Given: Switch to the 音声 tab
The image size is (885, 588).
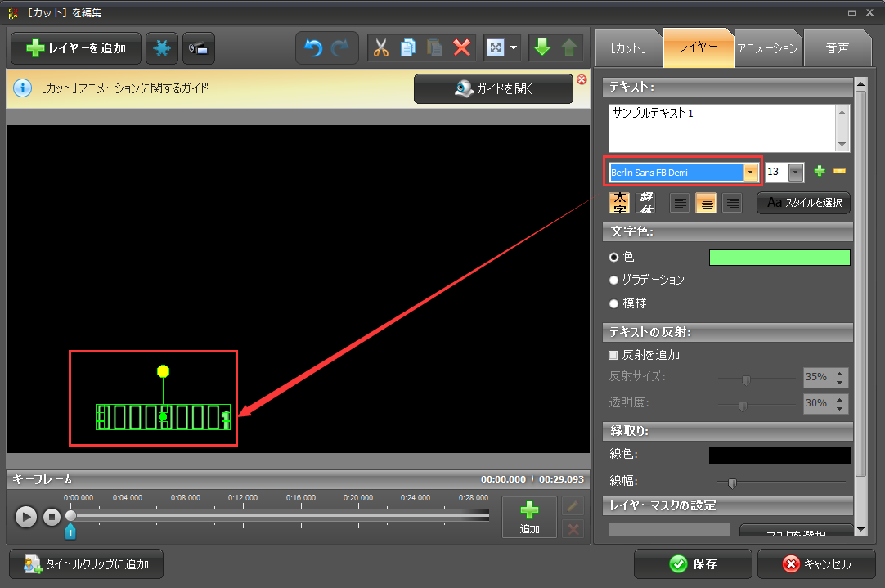Looking at the screenshot, I should click(837, 47).
